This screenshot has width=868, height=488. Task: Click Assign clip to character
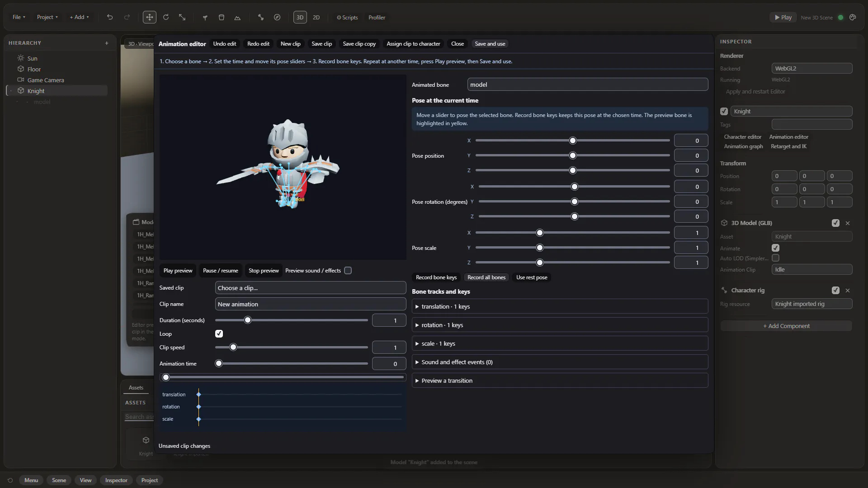413,44
